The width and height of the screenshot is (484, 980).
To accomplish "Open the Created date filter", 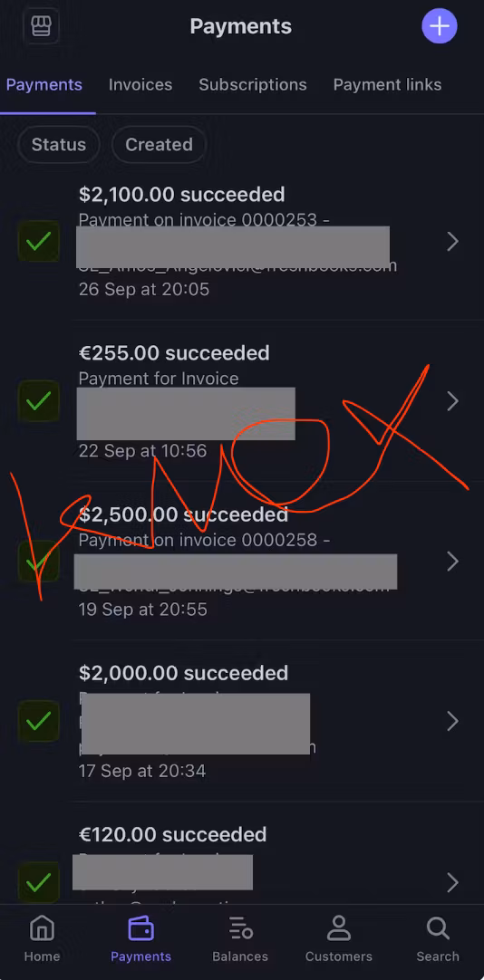I will point(159,144).
